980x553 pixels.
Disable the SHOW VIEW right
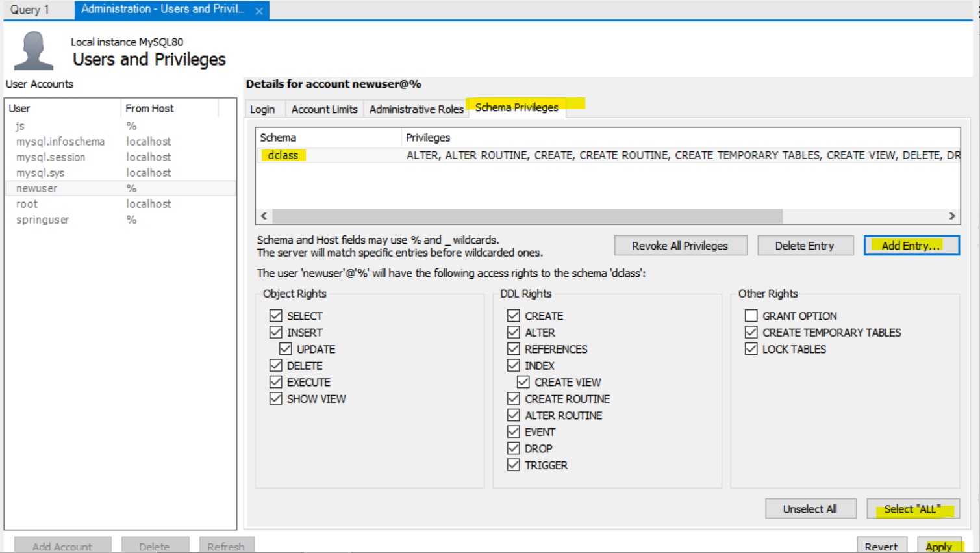click(276, 398)
